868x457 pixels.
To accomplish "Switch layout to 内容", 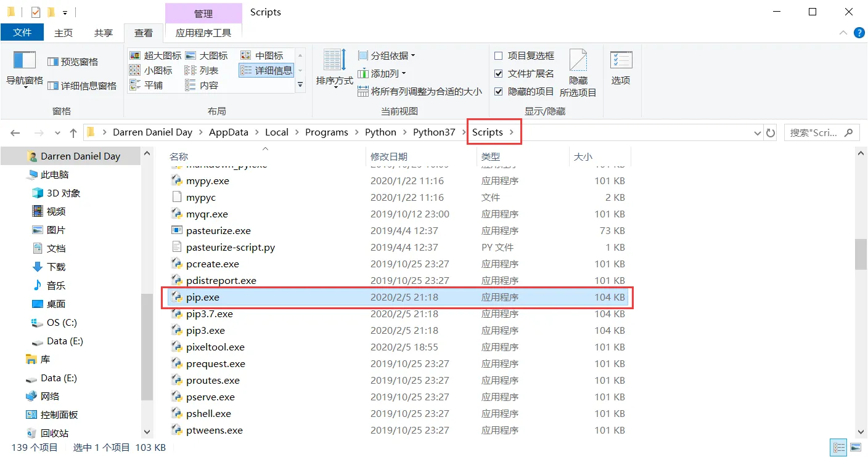I will pyautogui.click(x=202, y=85).
